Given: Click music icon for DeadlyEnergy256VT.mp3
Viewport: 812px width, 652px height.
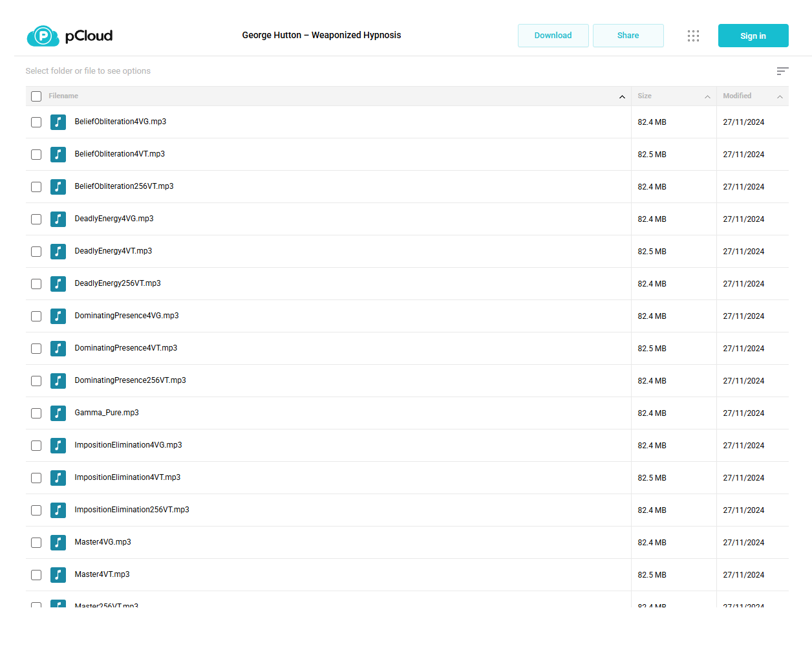Looking at the screenshot, I should [x=58, y=283].
